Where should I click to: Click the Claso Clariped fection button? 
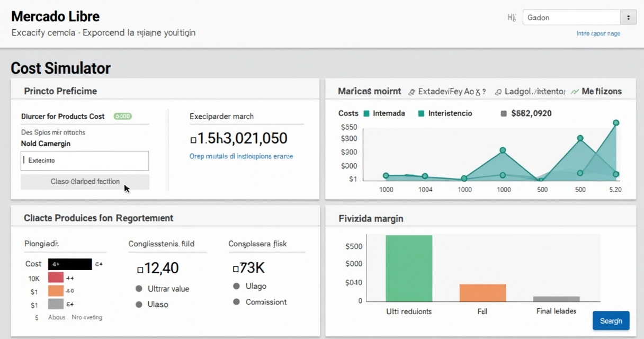(x=85, y=182)
